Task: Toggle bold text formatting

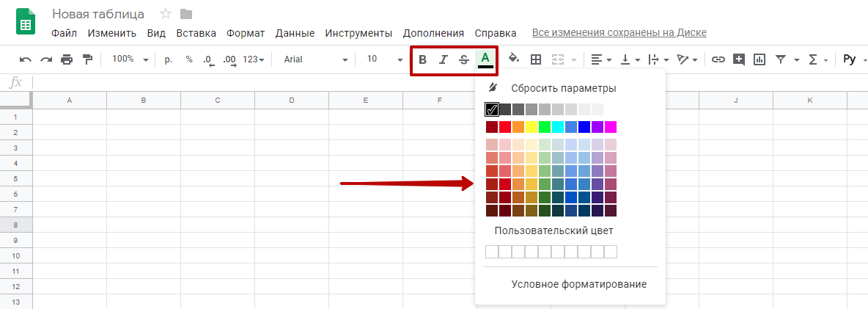Action: (x=422, y=59)
